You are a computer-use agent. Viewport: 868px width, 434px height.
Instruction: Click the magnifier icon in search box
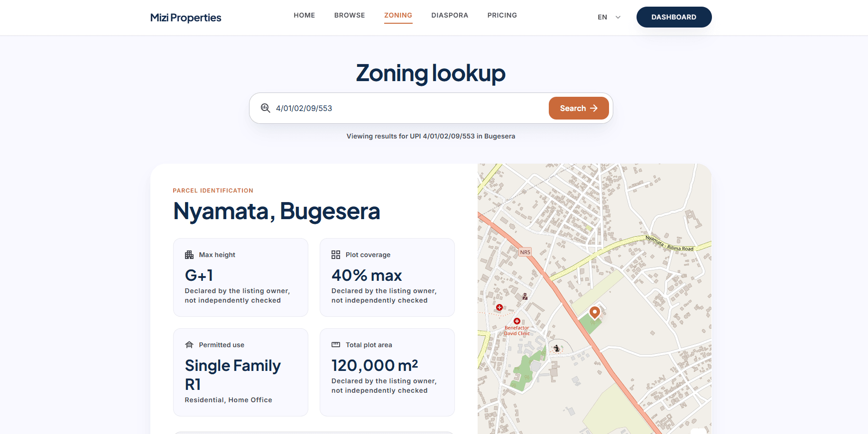click(266, 108)
